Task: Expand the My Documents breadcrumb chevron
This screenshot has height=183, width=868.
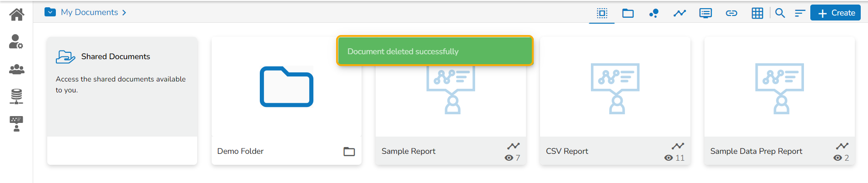Action: pyautogui.click(x=124, y=13)
